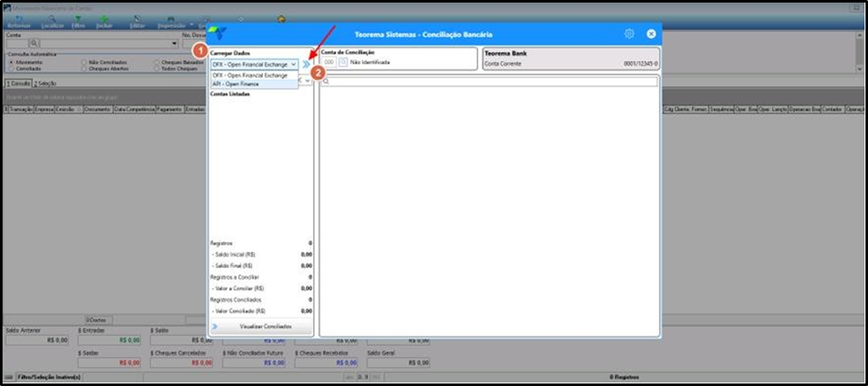This screenshot has width=868, height=386.
Task: Open the settings gear in dialog header
Action: pos(629,34)
